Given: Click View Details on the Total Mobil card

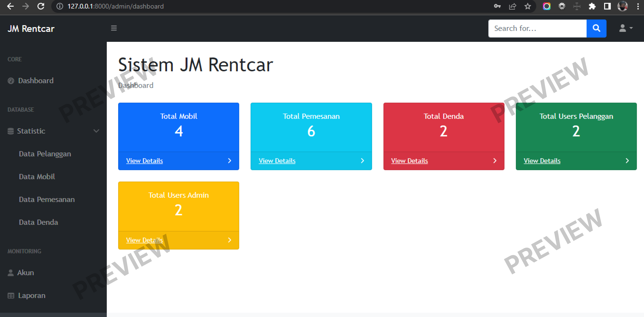Looking at the screenshot, I should click(145, 161).
